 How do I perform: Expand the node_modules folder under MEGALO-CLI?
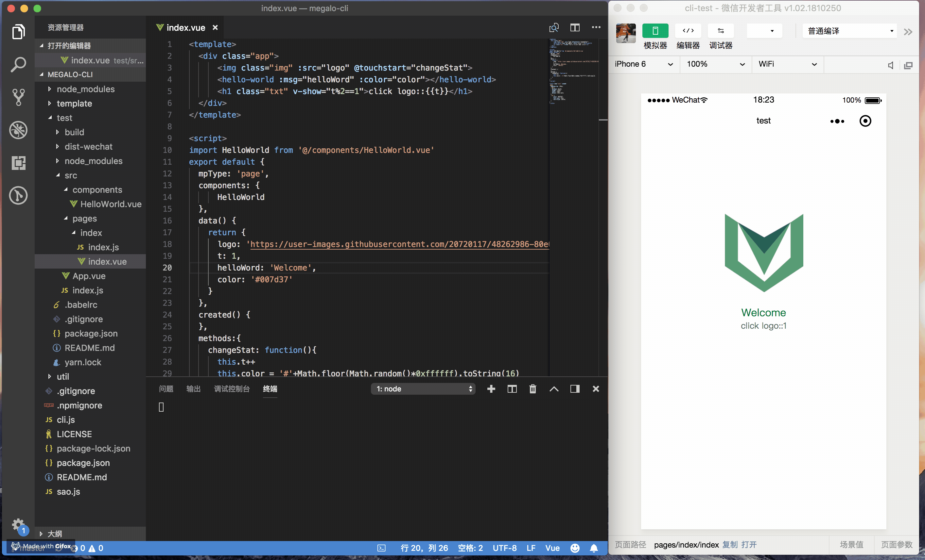click(x=85, y=89)
